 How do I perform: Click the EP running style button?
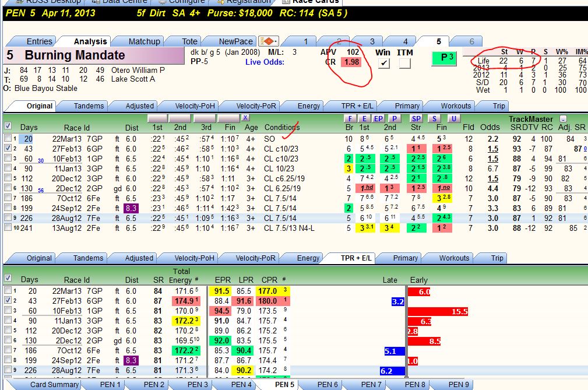pos(378,118)
